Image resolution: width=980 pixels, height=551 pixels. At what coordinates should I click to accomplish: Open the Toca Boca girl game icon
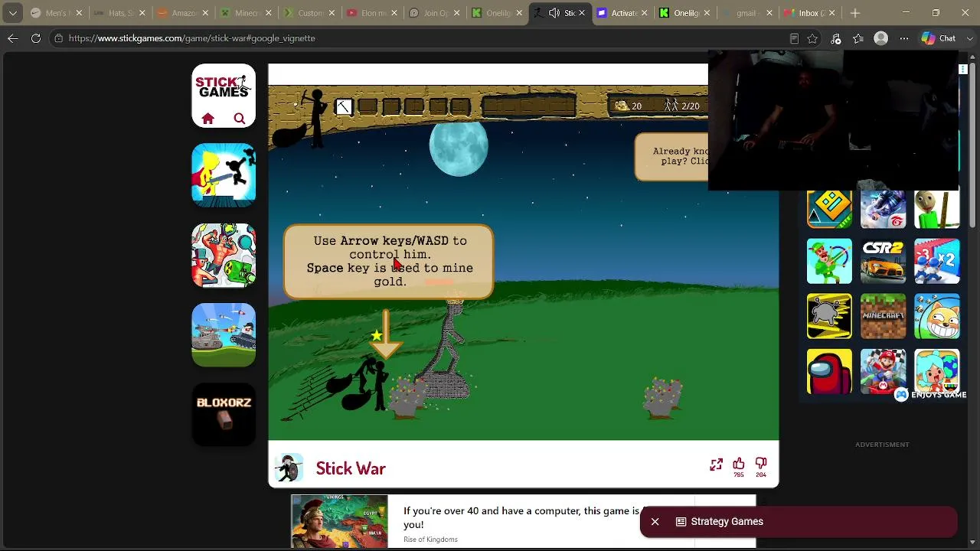pos(937,371)
